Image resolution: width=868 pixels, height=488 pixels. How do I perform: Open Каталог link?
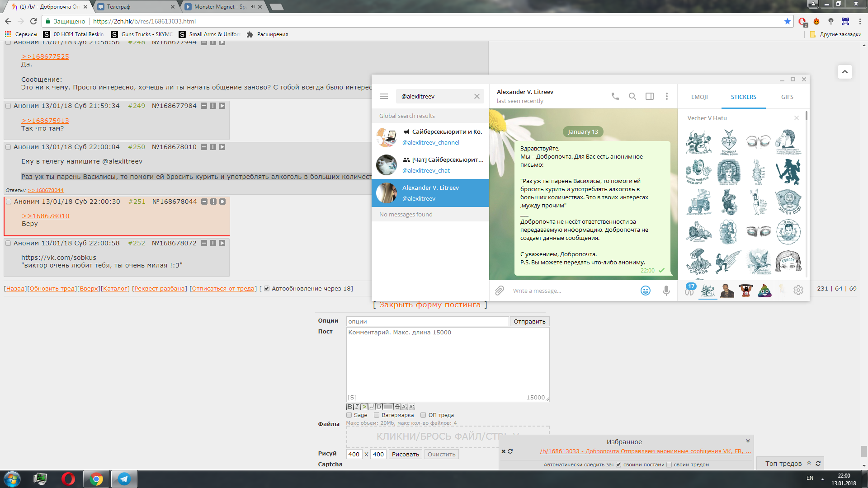pyautogui.click(x=115, y=288)
